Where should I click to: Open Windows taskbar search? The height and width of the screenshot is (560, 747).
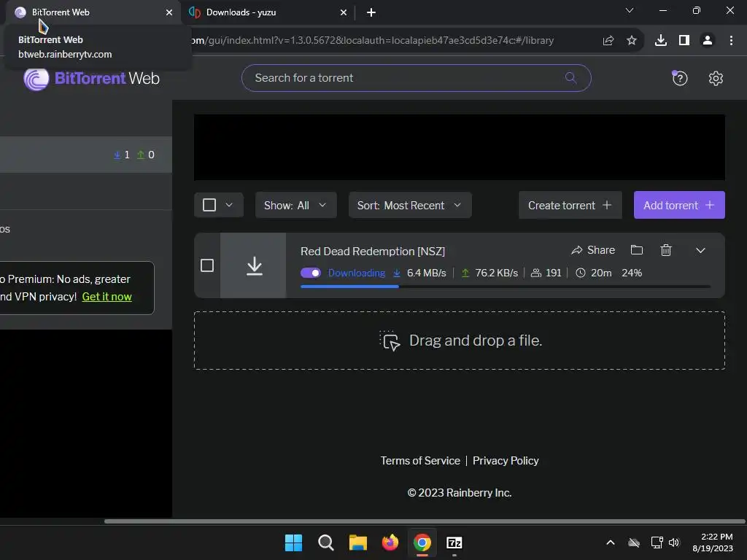[x=326, y=542]
